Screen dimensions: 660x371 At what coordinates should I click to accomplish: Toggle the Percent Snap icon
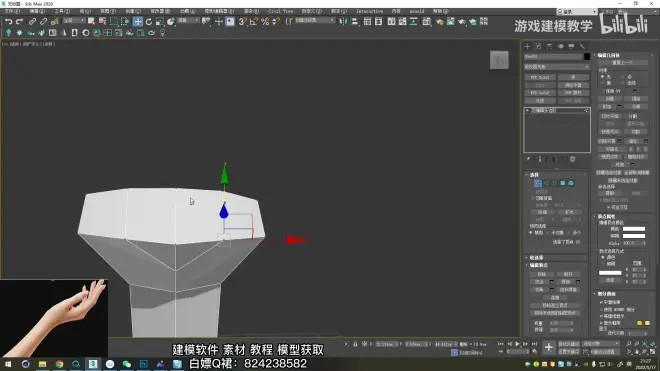tap(265, 21)
